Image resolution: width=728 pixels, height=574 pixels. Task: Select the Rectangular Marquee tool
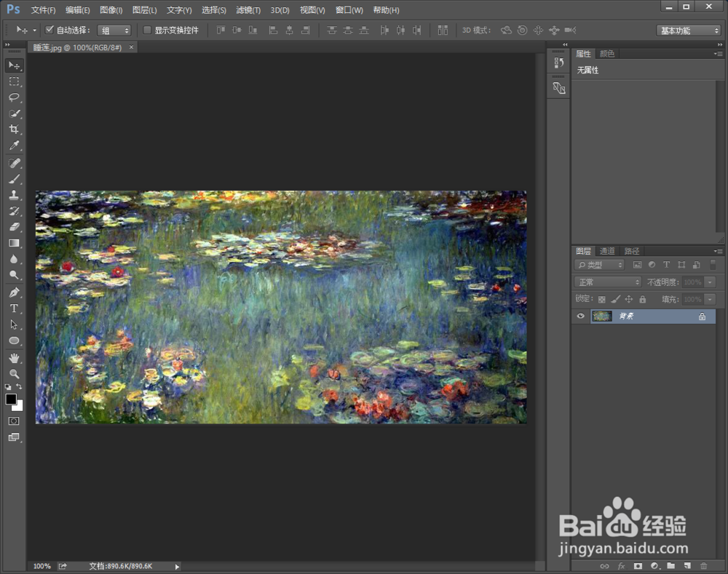point(14,81)
